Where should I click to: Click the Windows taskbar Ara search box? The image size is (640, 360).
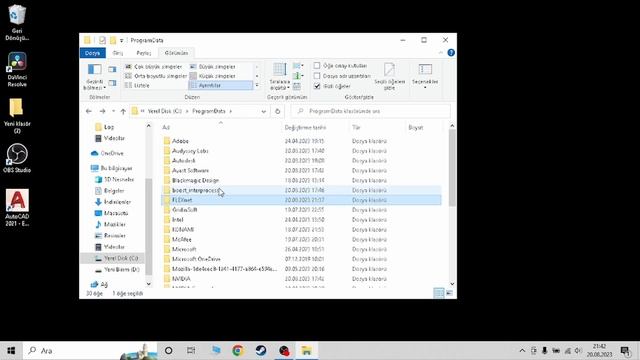(x=90, y=351)
